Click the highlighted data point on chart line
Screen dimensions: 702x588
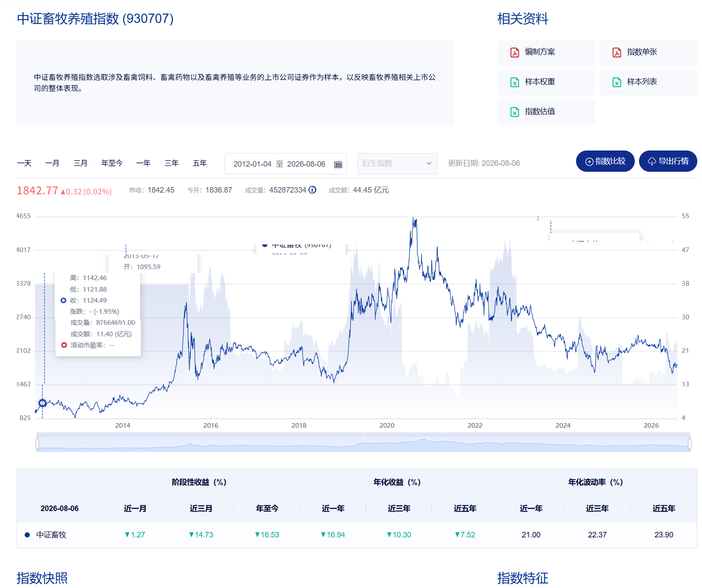(43, 403)
